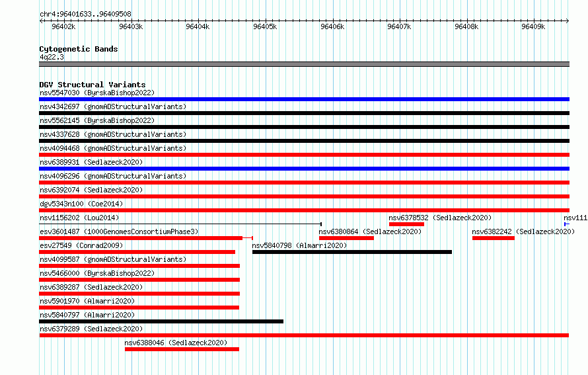Click the nsv6389287 (Sedlazeck2020) label

click(91, 287)
